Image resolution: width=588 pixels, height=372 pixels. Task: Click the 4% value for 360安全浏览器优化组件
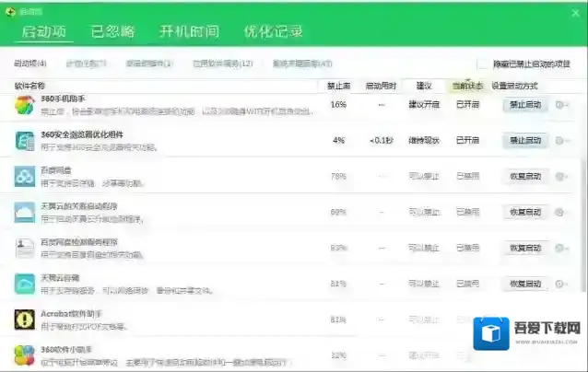coord(338,141)
